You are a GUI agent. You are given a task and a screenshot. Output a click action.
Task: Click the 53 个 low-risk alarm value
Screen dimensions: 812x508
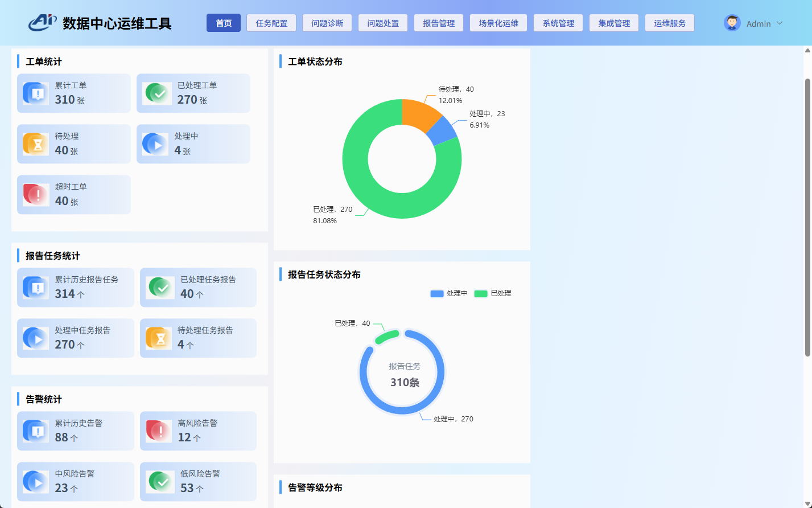coord(192,488)
